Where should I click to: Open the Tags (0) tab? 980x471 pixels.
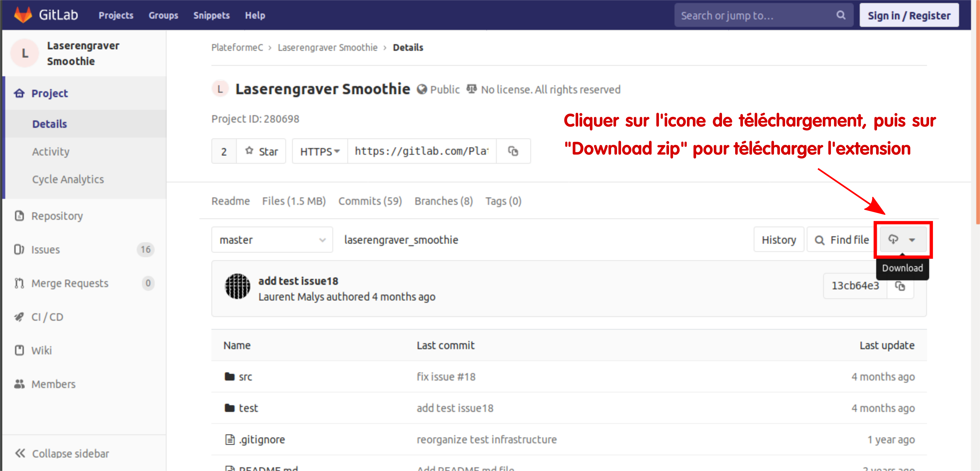coord(503,201)
